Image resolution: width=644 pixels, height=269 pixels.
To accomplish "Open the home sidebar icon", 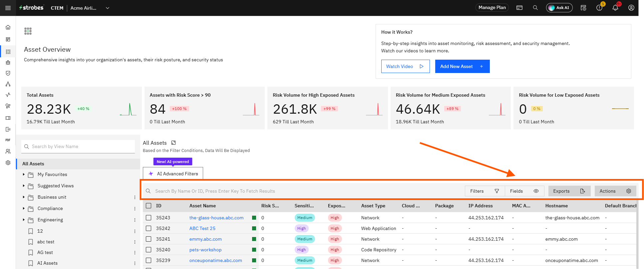I will pyautogui.click(x=8, y=27).
